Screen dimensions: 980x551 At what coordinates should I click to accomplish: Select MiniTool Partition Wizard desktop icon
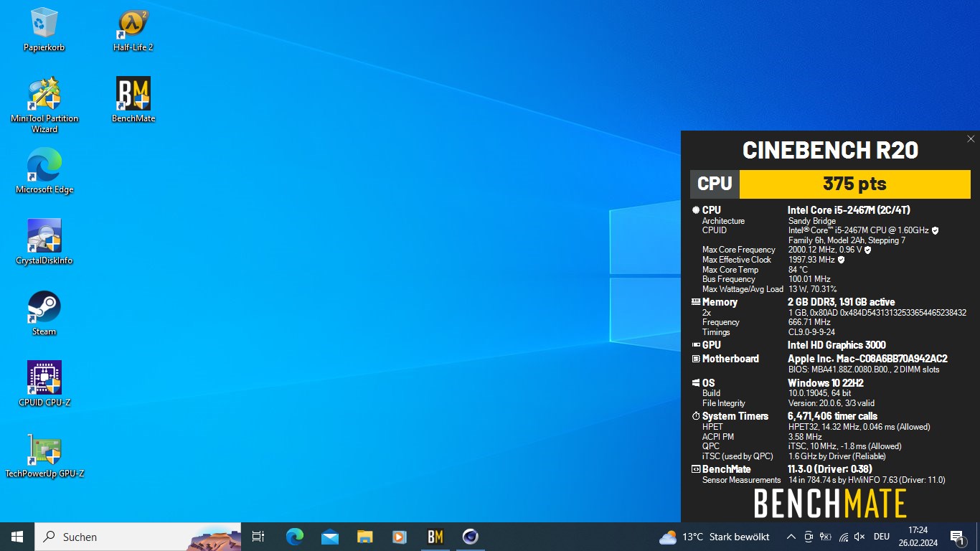pyautogui.click(x=44, y=105)
